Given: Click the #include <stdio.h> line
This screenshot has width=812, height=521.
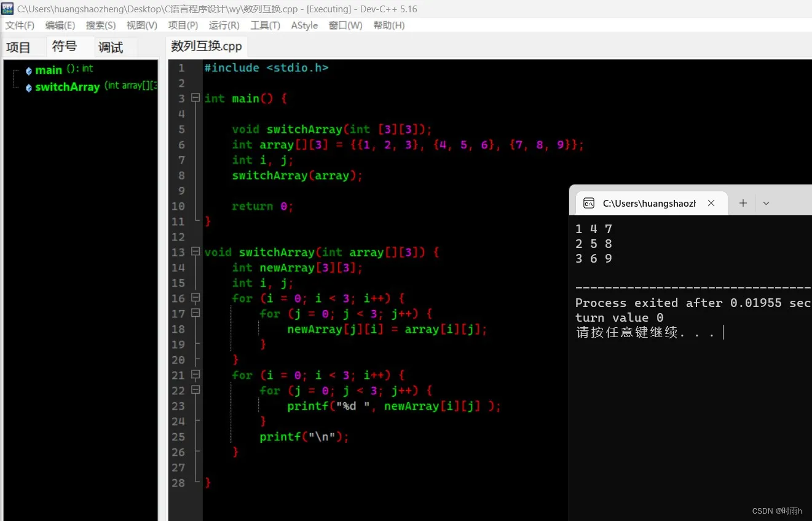Looking at the screenshot, I should coord(266,68).
